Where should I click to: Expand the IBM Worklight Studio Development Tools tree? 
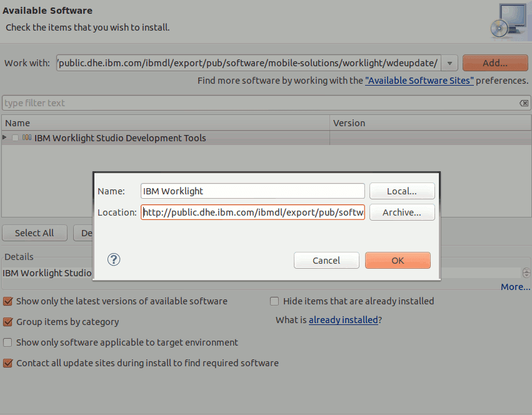(4, 137)
